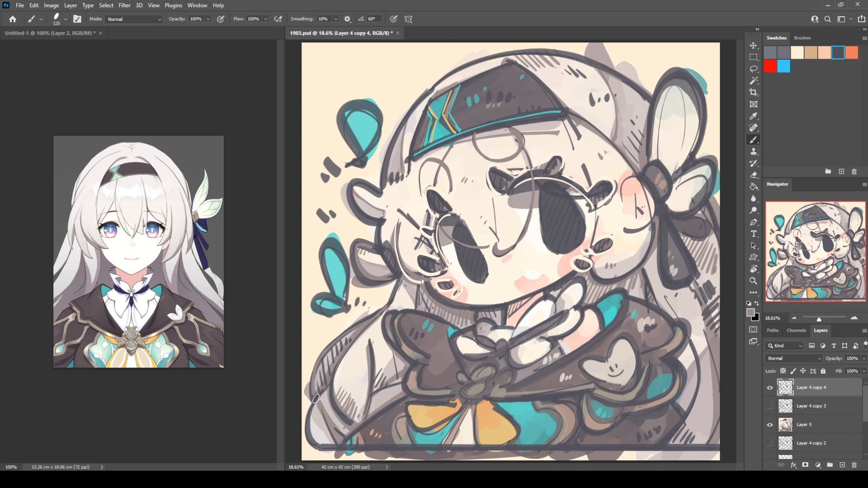Screen dimensions: 868x488
Task: Select the Blur tool
Action: [x=753, y=198]
